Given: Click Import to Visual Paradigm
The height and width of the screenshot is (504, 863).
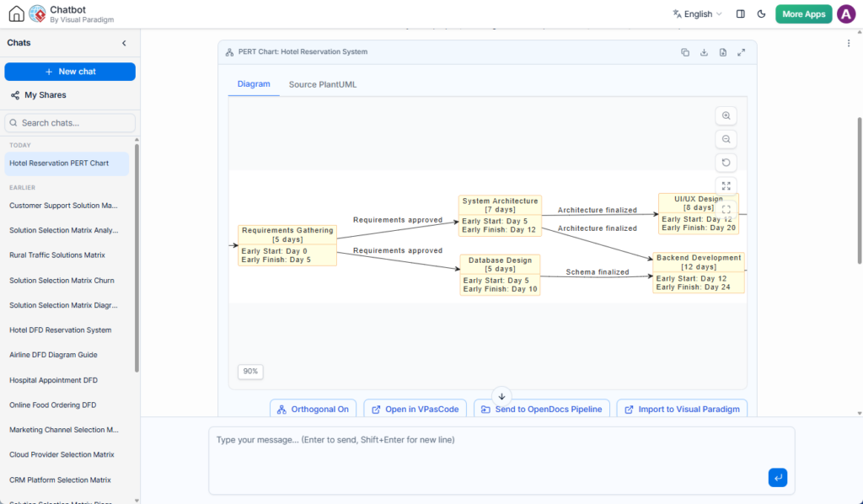Looking at the screenshot, I should 682,409.
